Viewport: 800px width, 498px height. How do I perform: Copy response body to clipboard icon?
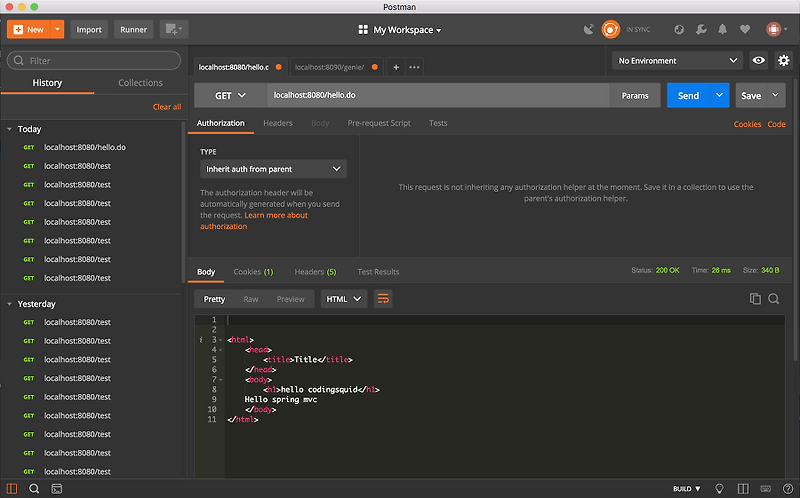pos(755,299)
